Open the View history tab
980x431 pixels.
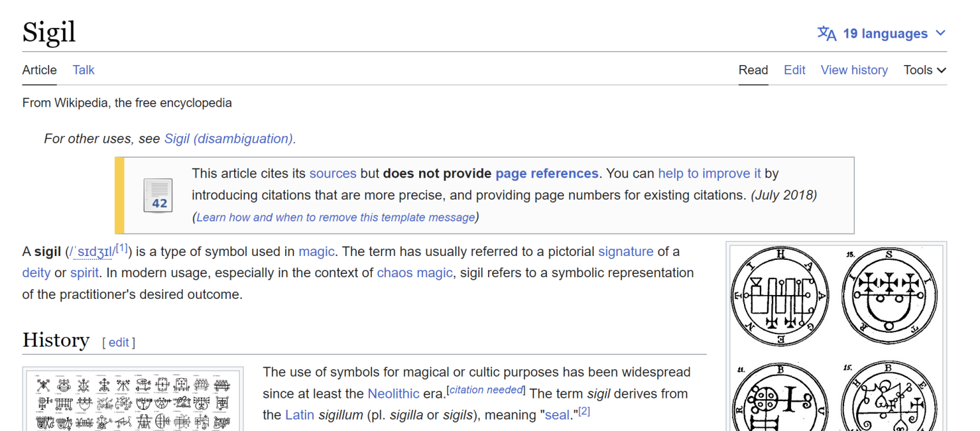(854, 70)
